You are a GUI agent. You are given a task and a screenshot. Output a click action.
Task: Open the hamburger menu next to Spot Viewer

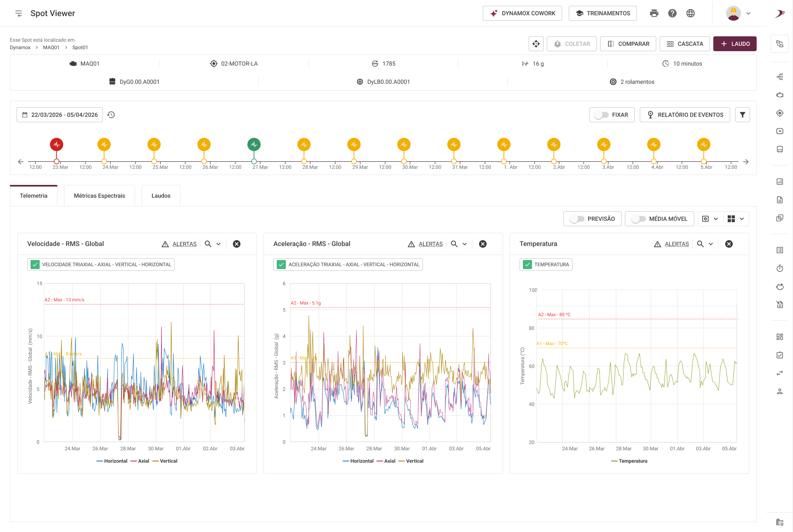tap(19, 13)
